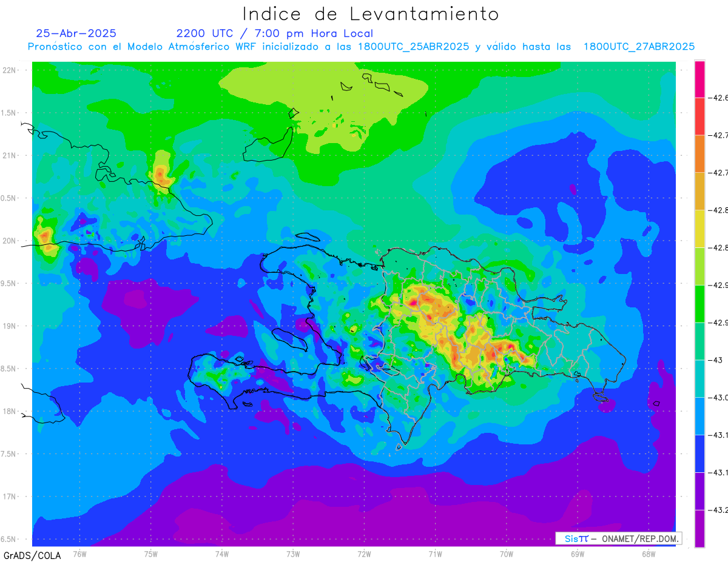This screenshot has width=728, height=562.
Task: Click the '71W' longitude label
Action: pos(435,553)
